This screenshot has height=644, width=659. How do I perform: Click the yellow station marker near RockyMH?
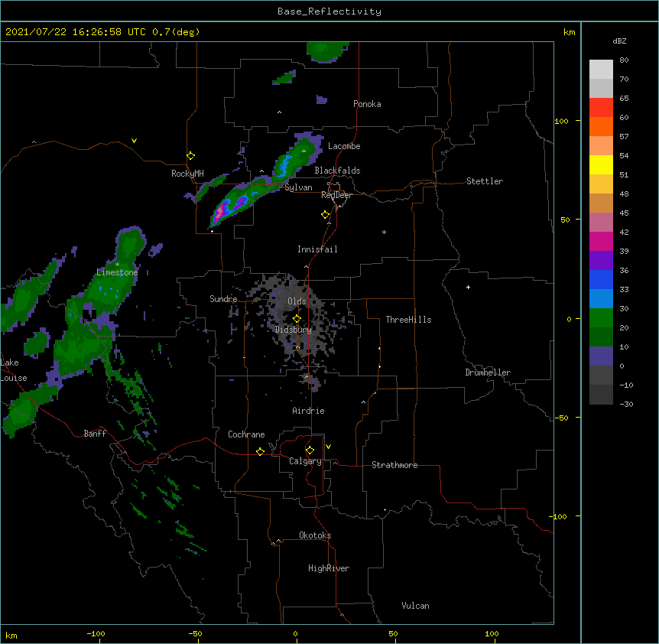tap(190, 156)
